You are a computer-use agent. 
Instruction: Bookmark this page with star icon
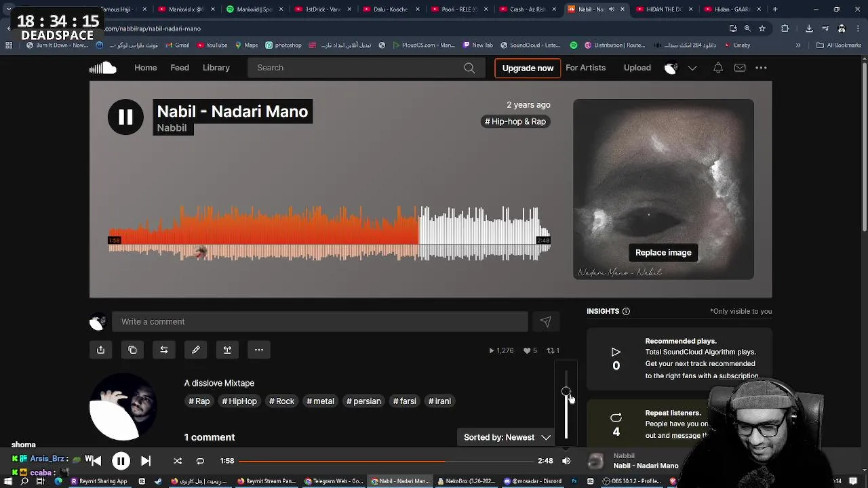click(762, 28)
